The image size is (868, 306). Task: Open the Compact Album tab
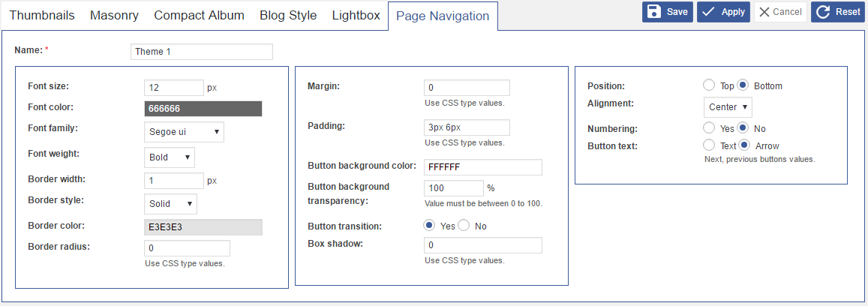(199, 15)
